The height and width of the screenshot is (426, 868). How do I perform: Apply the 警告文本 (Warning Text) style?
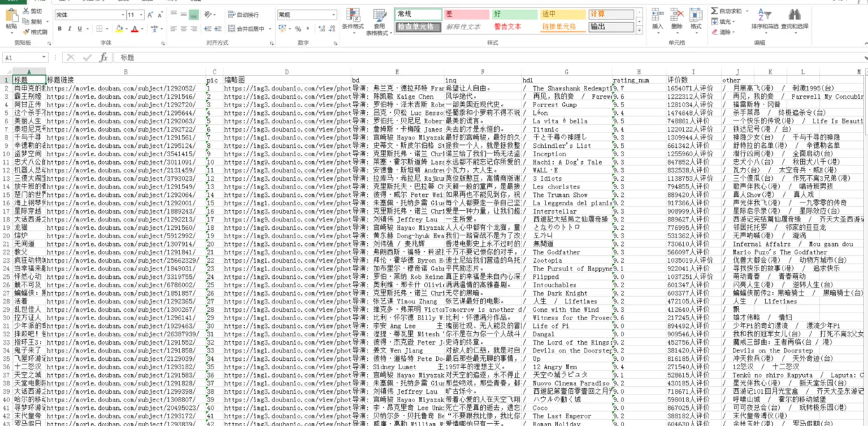click(514, 27)
